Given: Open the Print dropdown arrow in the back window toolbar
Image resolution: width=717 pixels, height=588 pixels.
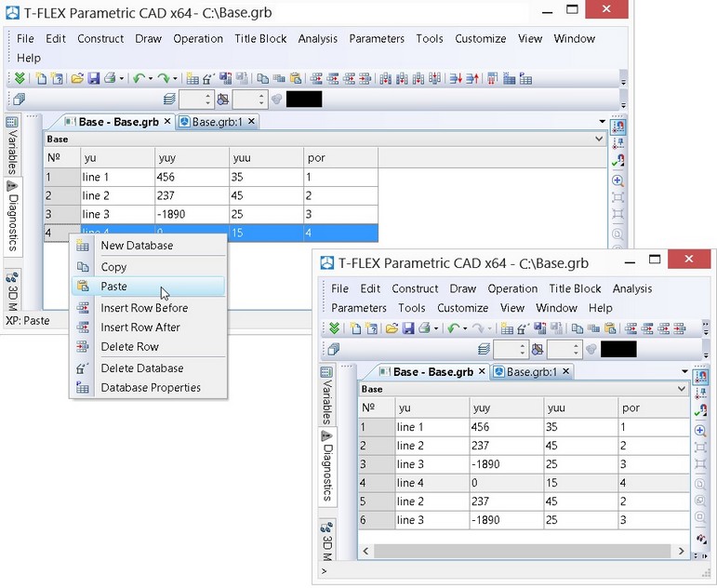Looking at the screenshot, I should click(x=122, y=79).
